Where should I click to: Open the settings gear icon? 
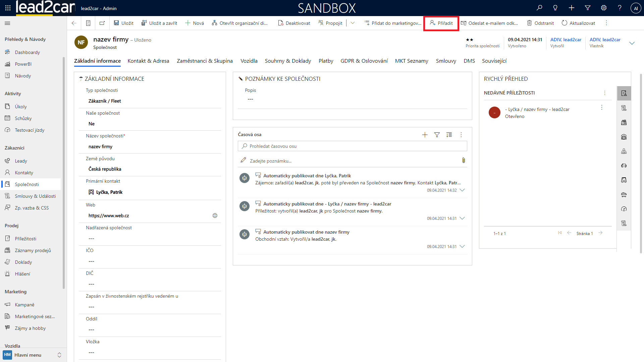(604, 8)
